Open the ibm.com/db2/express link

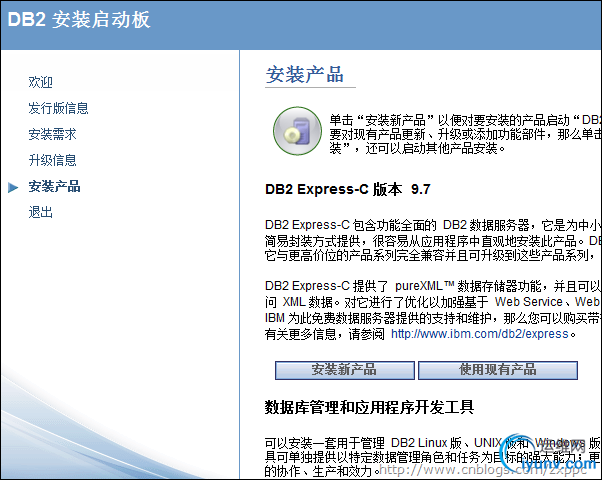pyautogui.click(x=480, y=334)
